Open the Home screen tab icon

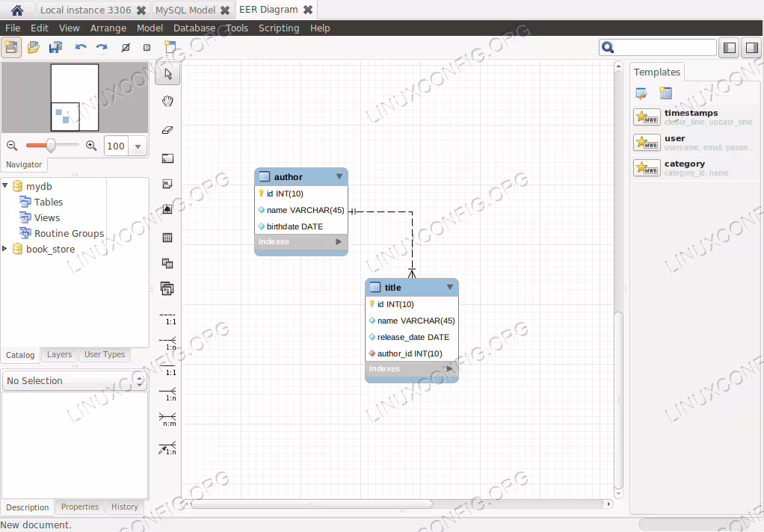[x=17, y=10]
